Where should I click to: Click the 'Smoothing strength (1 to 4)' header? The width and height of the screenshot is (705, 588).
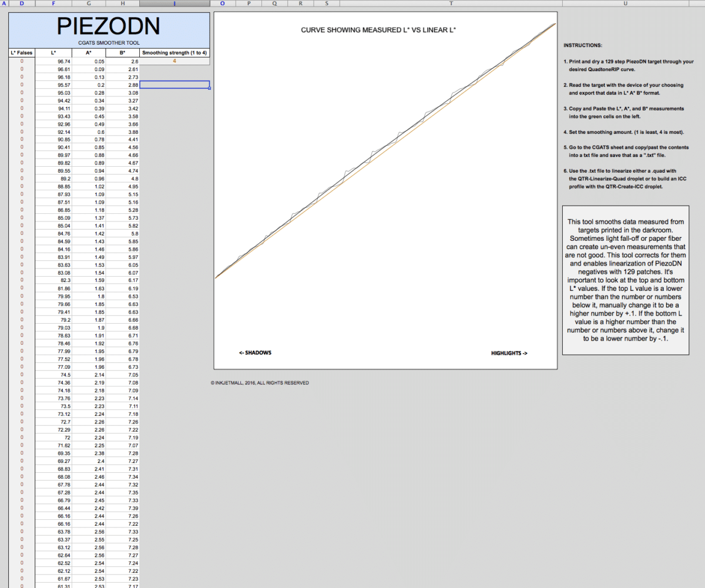(x=174, y=53)
